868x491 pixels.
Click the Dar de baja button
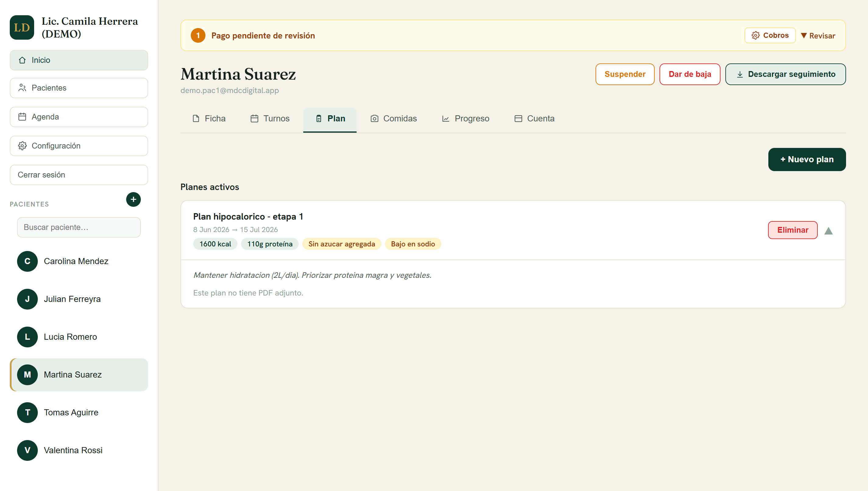coord(690,74)
